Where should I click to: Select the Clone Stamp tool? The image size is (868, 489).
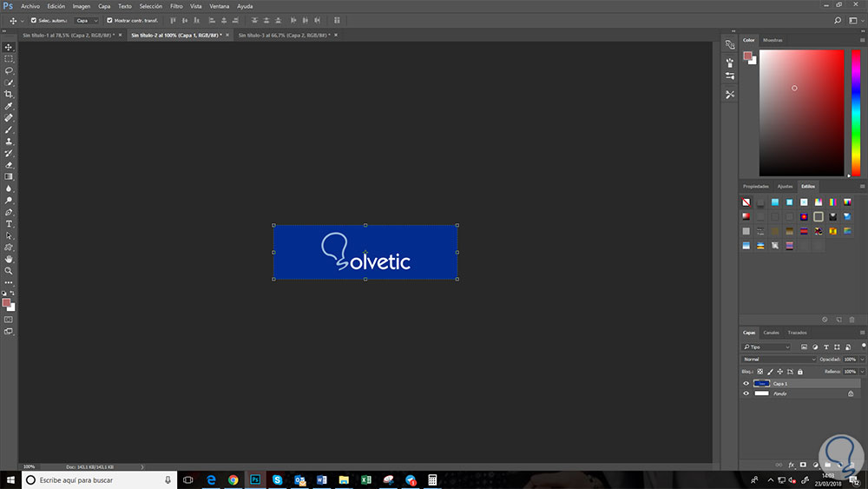9,142
